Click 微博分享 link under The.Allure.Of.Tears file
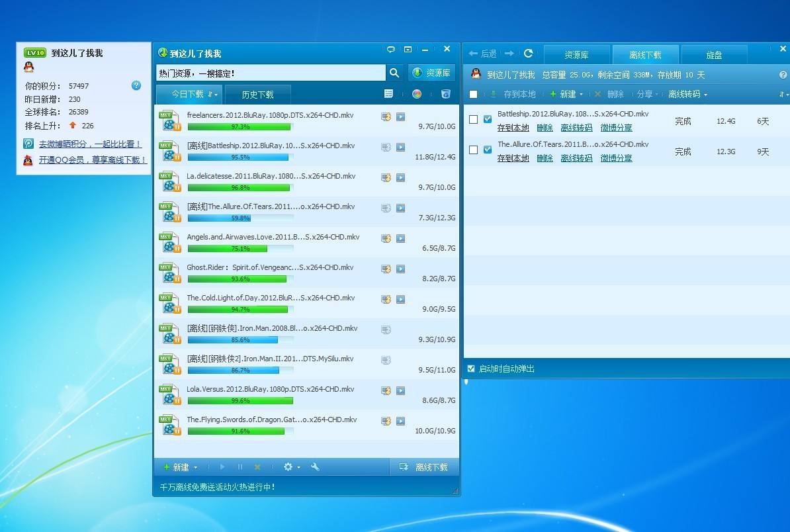The width and height of the screenshot is (790, 532). [x=616, y=158]
